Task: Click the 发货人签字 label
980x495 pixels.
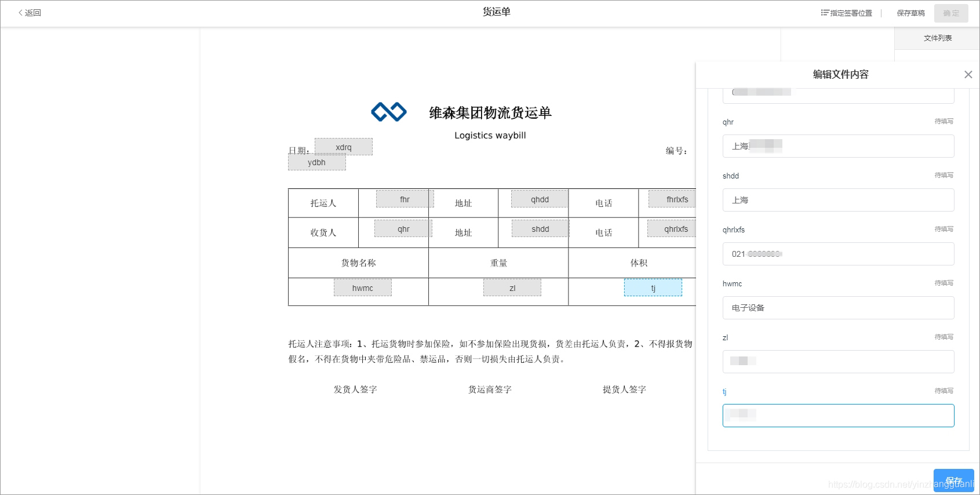Action: pyautogui.click(x=355, y=389)
